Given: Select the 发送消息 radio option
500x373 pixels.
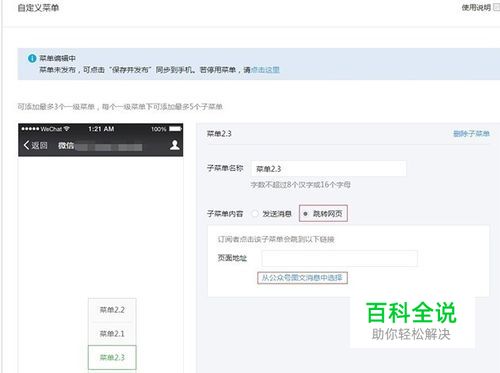Looking at the screenshot, I should pos(255,214).
